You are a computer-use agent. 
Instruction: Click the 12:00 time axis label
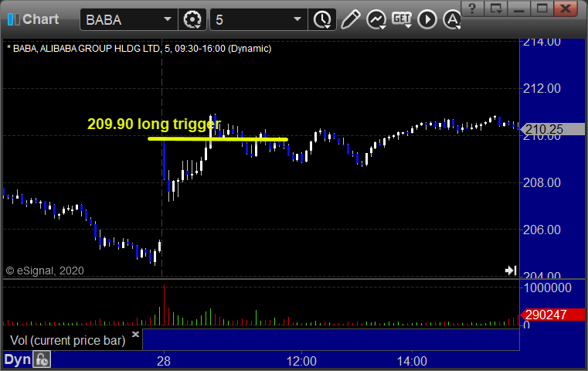301,361
